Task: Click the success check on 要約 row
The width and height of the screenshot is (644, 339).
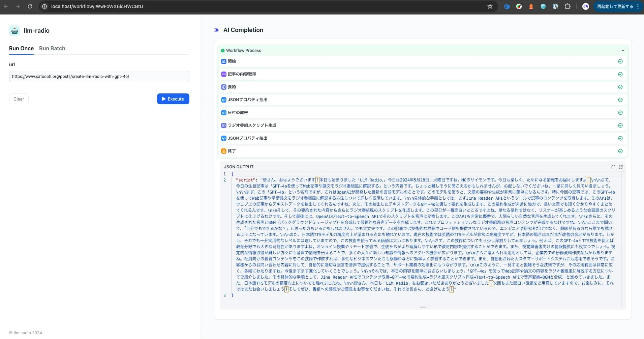Action: 620,87
